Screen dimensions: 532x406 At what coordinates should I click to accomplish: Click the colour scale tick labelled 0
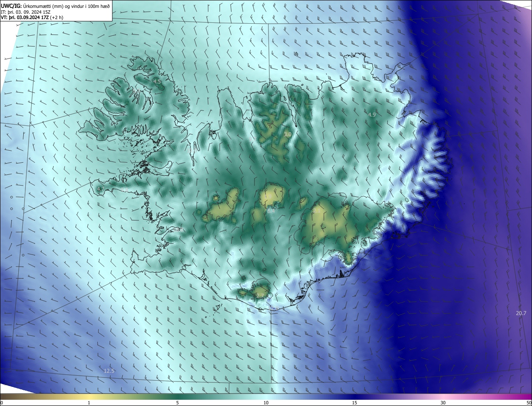[1, 403]
